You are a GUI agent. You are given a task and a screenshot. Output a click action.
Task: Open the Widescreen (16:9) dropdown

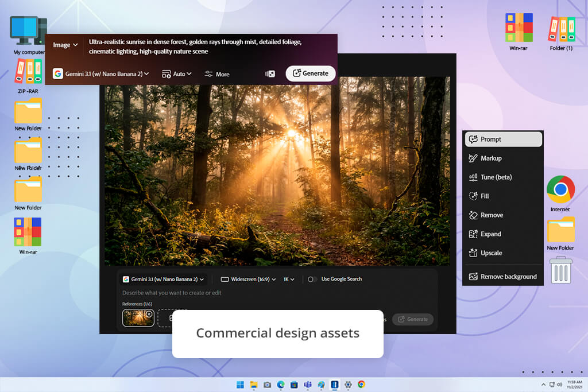point(248,279)
